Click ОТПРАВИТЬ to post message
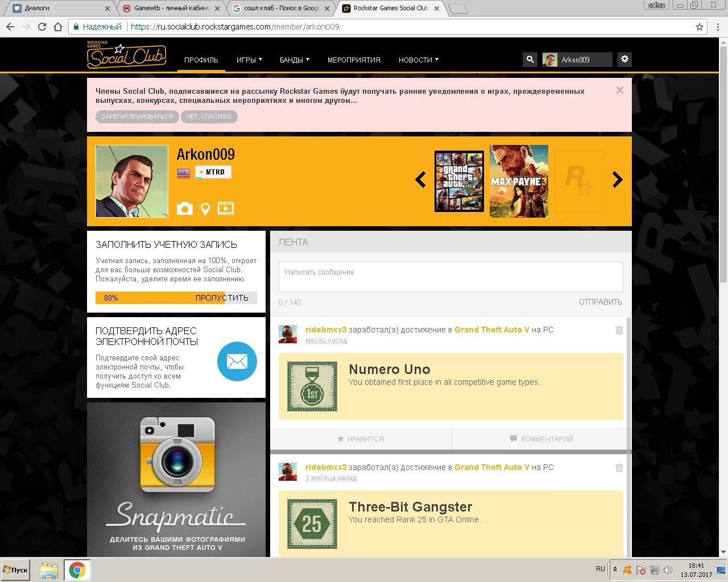The height and width of the screenshot is (582, 728). (x=601, y=302)
